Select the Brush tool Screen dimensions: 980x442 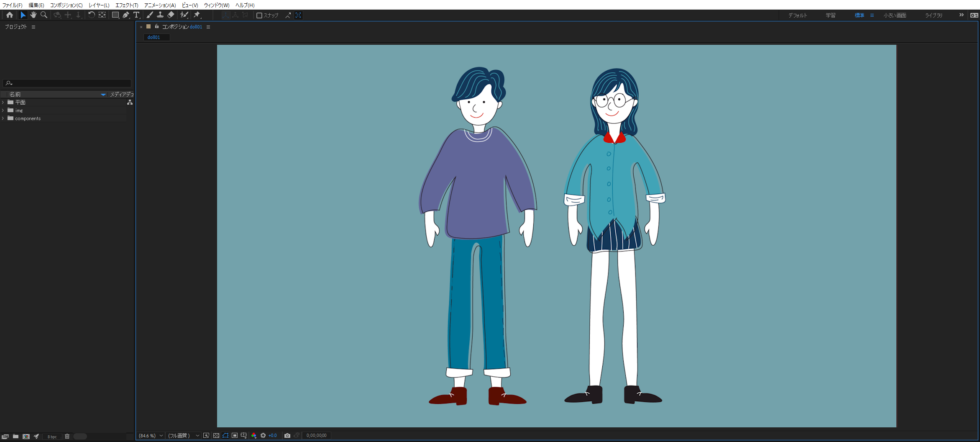(x=150, y=15)
